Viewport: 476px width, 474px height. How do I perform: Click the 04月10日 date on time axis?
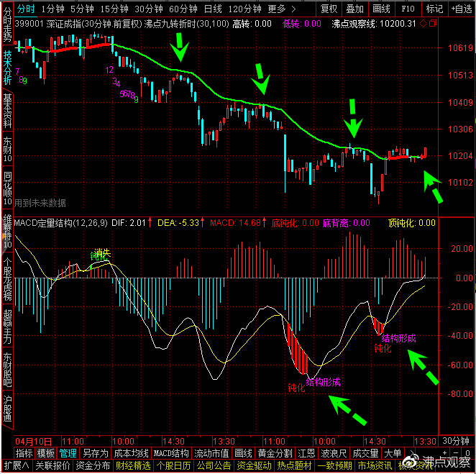point(33,442)
